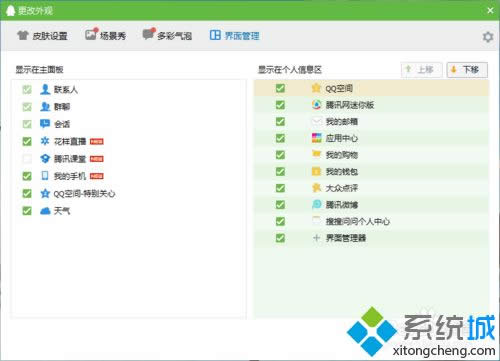The height and width of the screenshot is (361, 500).
Task: Click the QQ空间-特别关心 star icon
Action: [45, 193]
